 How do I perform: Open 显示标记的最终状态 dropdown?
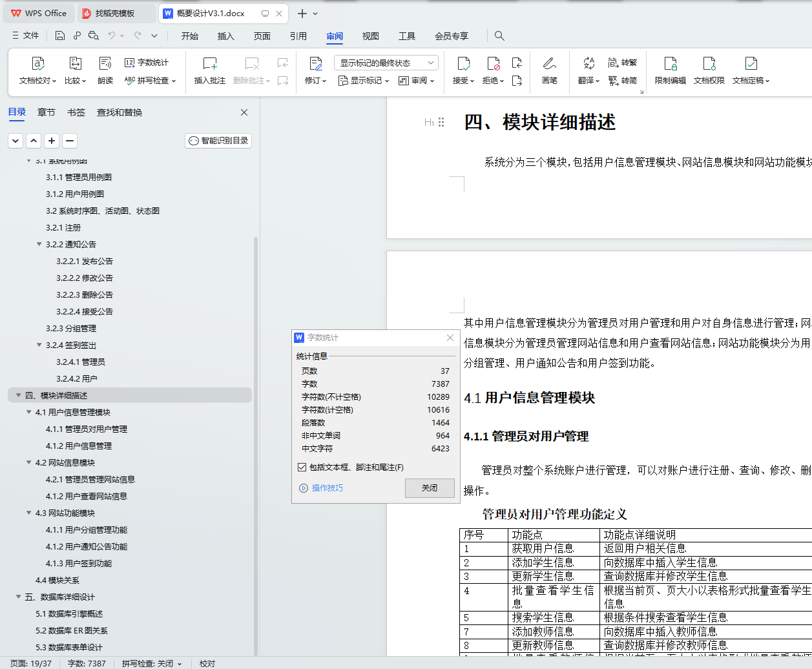pyautogui.click(x=386, y=63)
